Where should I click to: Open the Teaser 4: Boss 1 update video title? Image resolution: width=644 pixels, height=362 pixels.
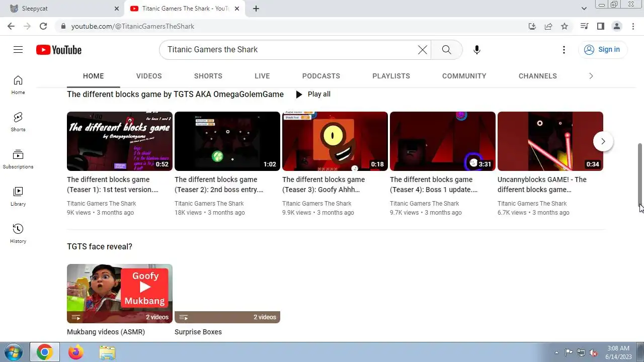click(434, 185)
